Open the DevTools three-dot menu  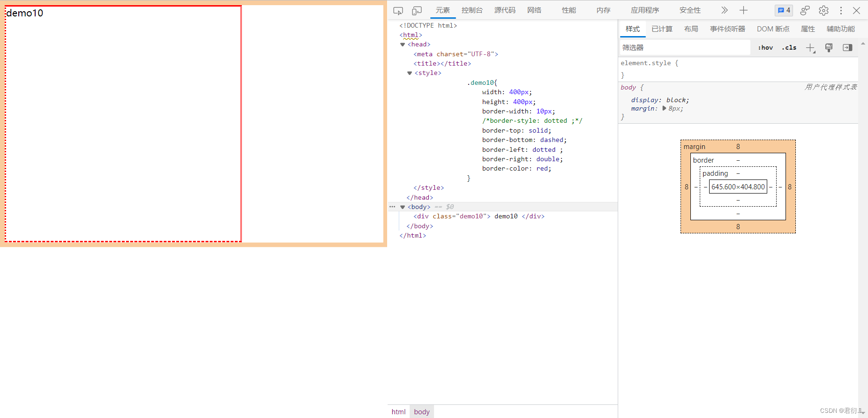point(841,10)
